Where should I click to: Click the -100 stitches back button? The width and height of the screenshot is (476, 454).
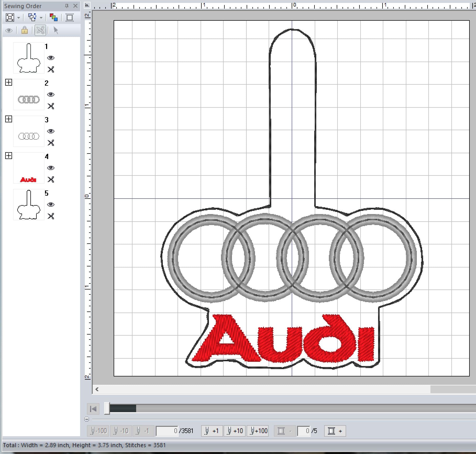(98, 431)
